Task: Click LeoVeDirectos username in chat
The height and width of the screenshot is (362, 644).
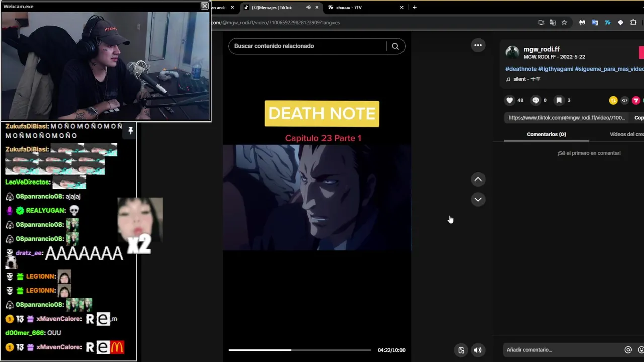Action: (x=28, y=182)
